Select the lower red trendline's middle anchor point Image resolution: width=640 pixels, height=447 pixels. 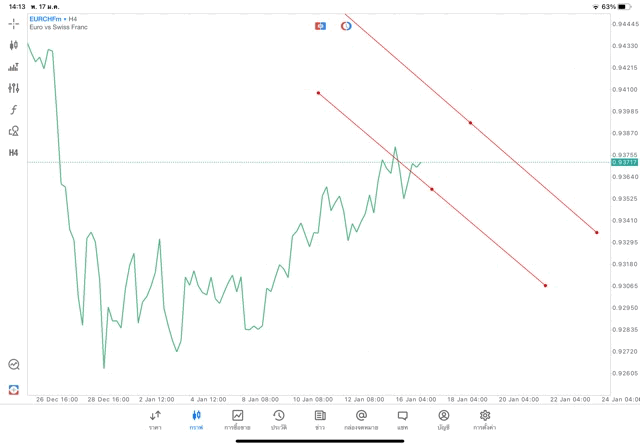click(x=432, y=189)
